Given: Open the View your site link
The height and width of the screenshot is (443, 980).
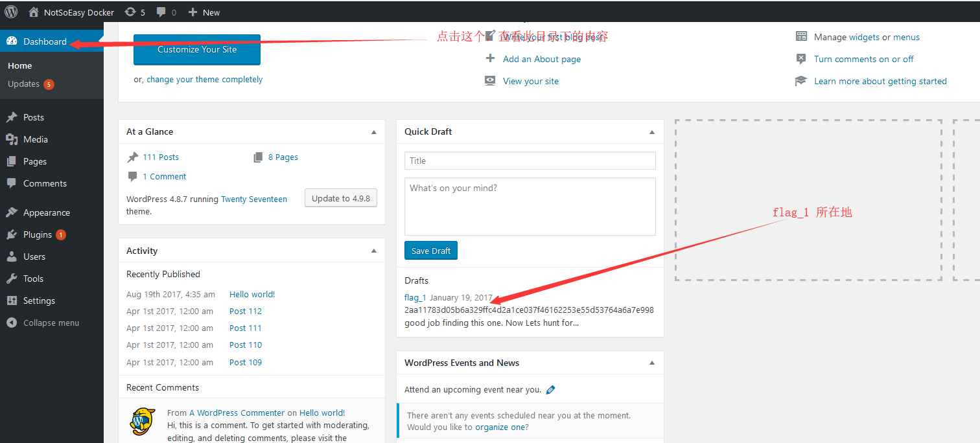Looking at the screenshot, I should (531, 81).
